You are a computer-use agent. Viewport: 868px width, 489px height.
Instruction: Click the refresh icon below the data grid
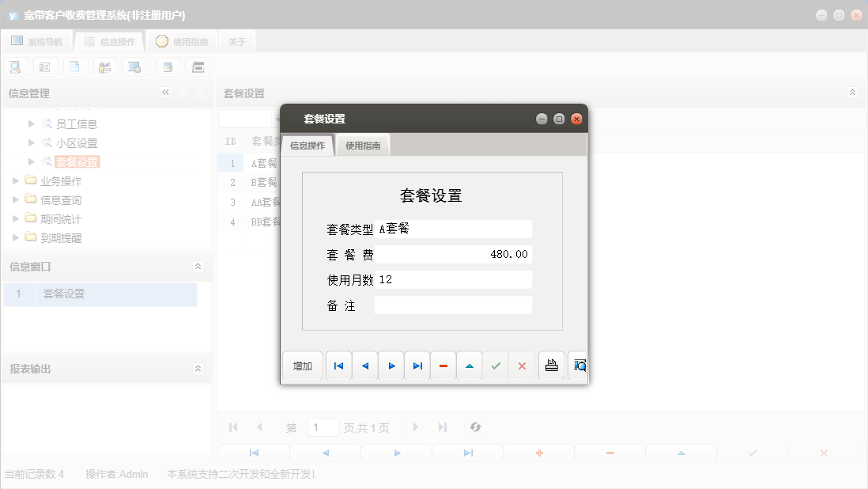475,427
